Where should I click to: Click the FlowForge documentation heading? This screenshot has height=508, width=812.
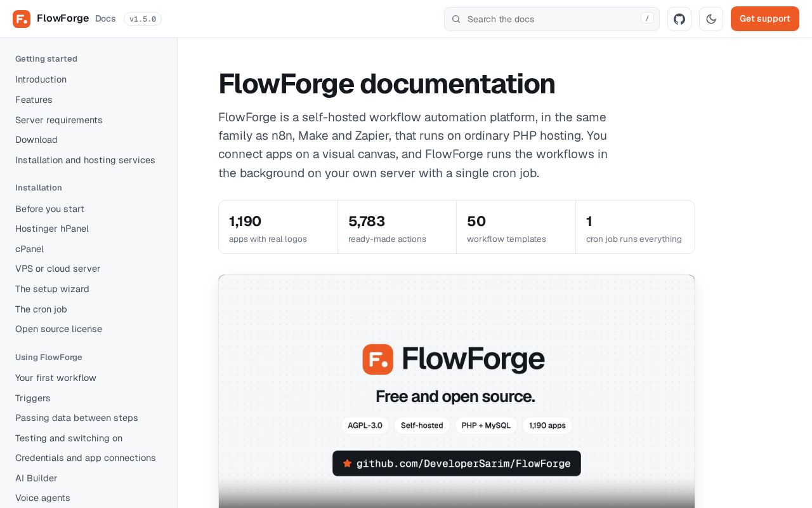(x=387, y=84)
